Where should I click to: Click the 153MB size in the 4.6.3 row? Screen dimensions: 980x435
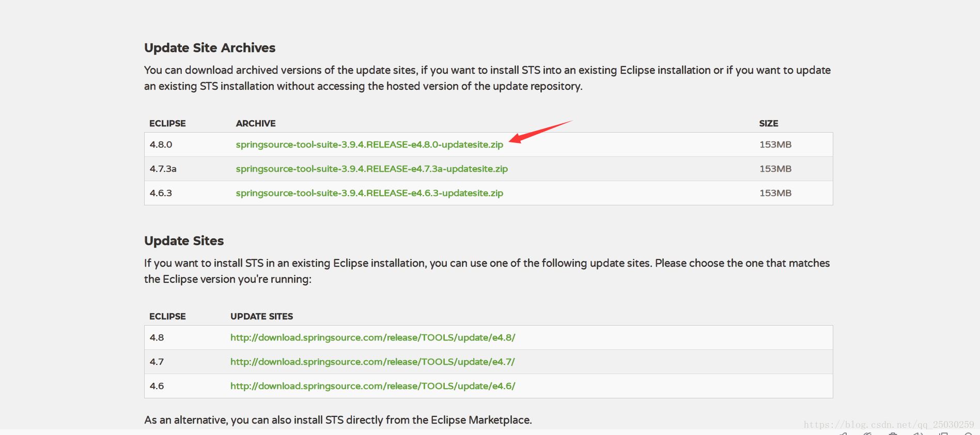[775, 193]
